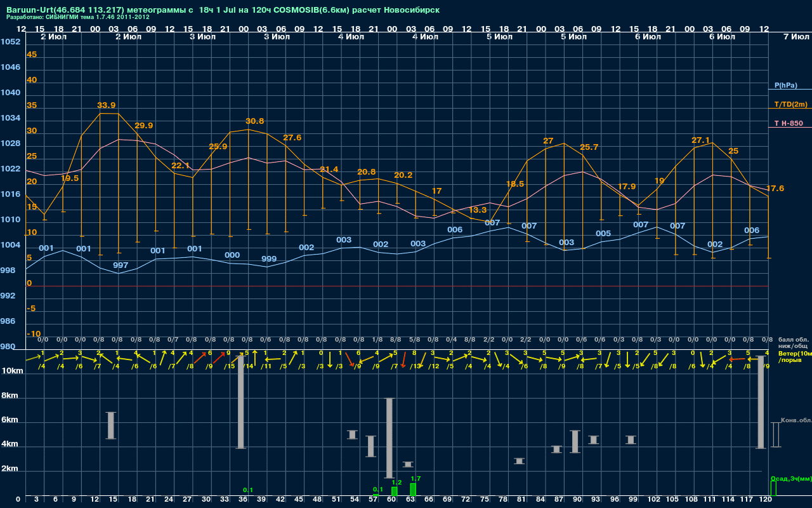The image size is (812, 508).
Task: Click the tall gray cloud column at hour 36
Action: [241, 402]
